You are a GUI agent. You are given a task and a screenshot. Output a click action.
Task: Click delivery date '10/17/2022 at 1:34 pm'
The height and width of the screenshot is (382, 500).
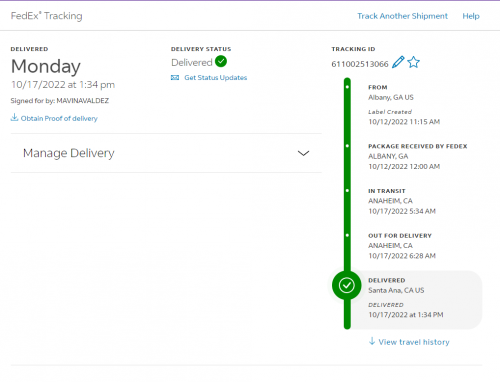click(x=63, y=85)
